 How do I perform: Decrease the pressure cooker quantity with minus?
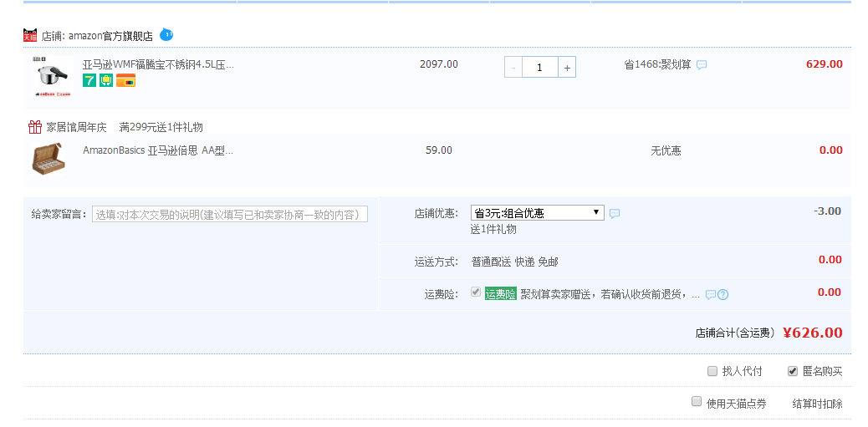(x=513, y=68)
